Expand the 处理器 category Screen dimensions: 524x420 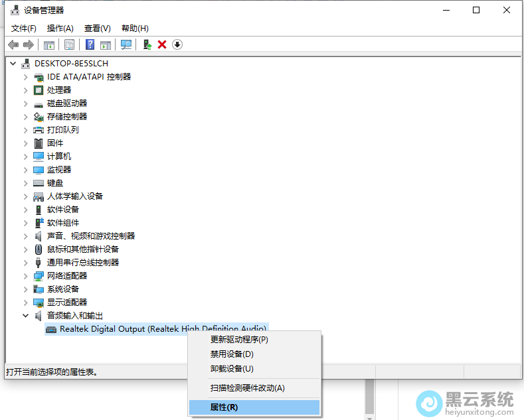(x=26, y=90)
